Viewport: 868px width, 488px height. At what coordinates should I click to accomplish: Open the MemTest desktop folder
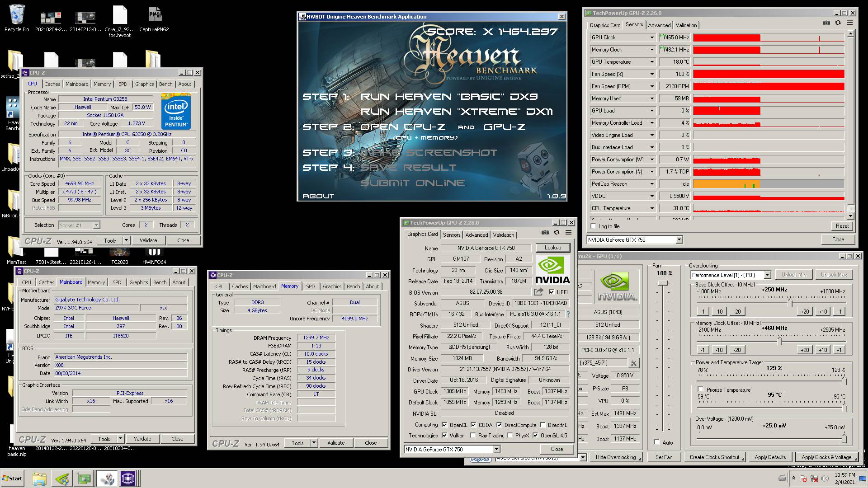click(x=17, y=250)
